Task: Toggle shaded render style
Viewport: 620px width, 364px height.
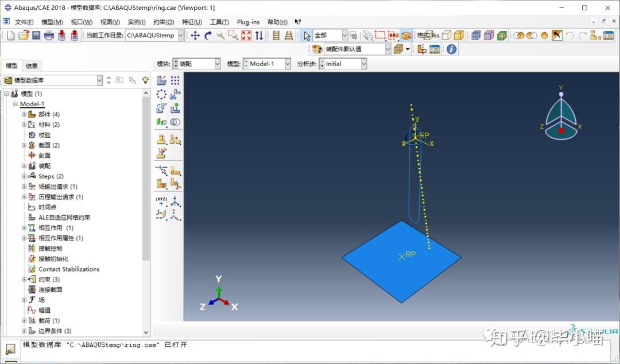Action: tap(458, 35)
